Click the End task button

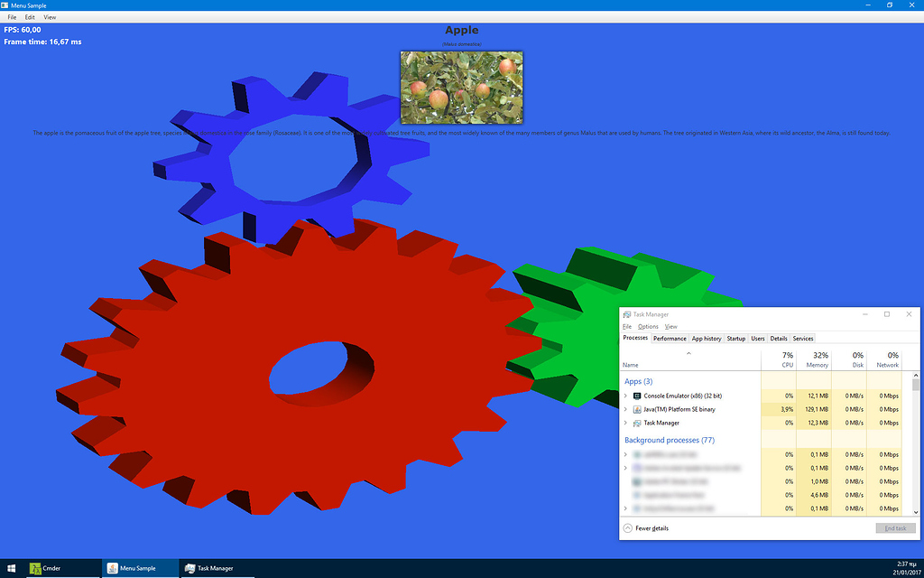tap(894, 527)
